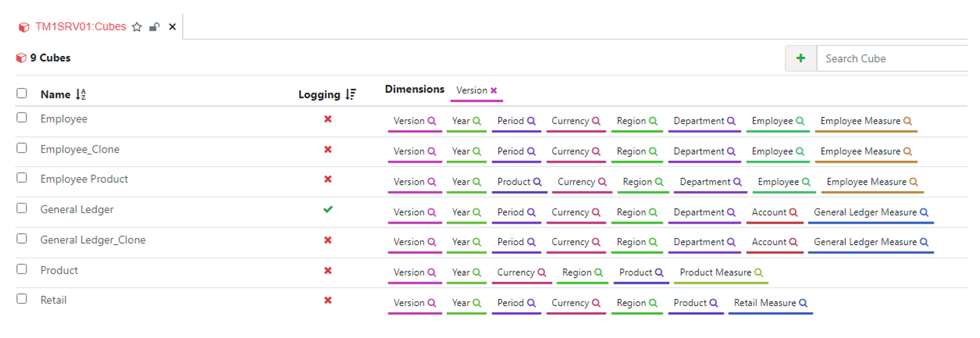Enable logging for the Employee cube
Image resolution: width=980 pixels, height=338 pixels.
(328, 119)
